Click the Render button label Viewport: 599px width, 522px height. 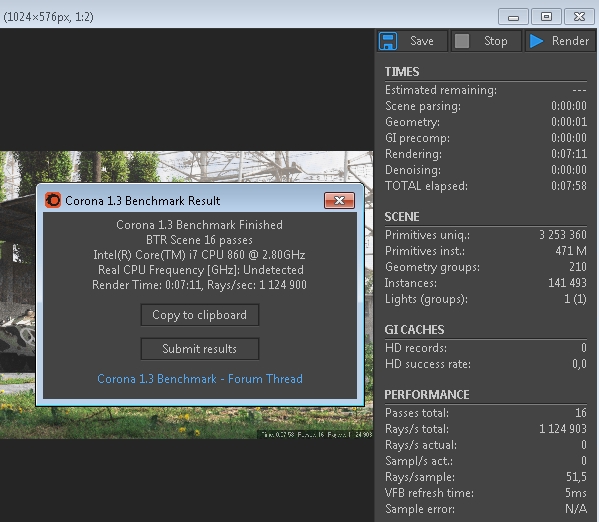coord(570,41)
